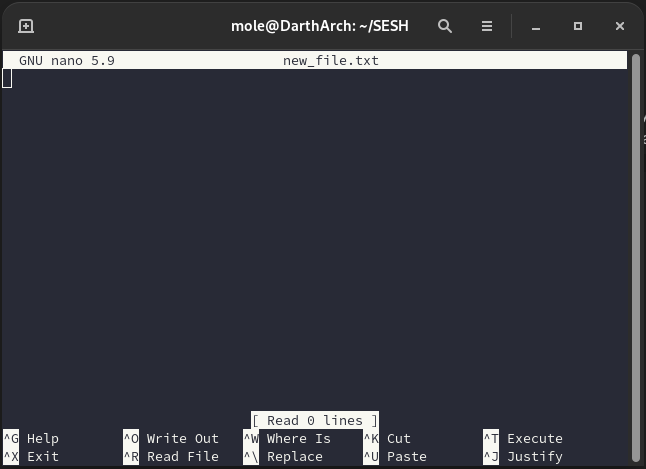Click the ^R Read File shortcut
Viewport: 646px width, 469px height.
pyautogui.click(x=171, y=456)
